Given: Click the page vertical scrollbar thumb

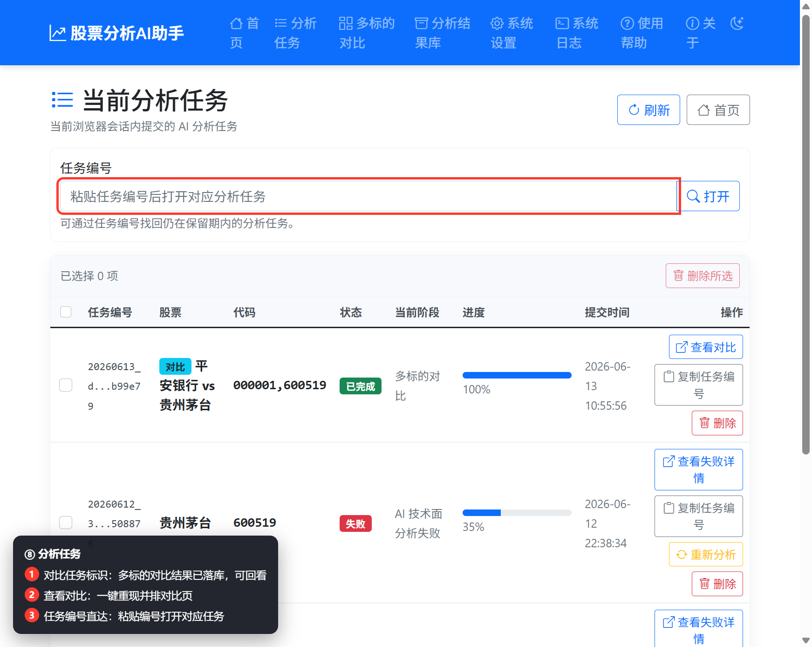Looking at the screenshot, I should [806, 234].
